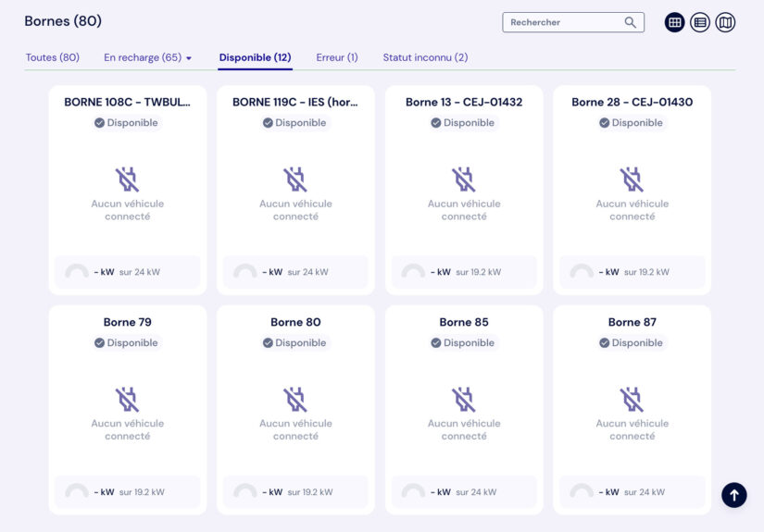Open the Erreur (1) tab
764x532 pixels.
337,57
